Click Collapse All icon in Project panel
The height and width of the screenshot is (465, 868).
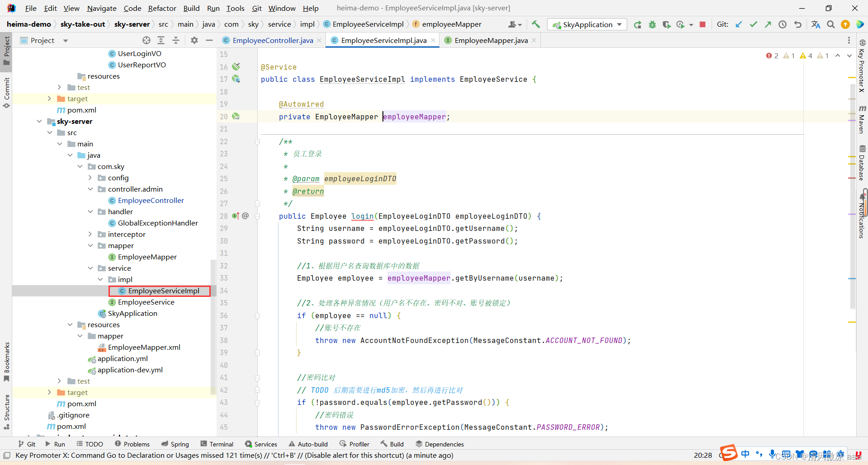pos(176,40)
